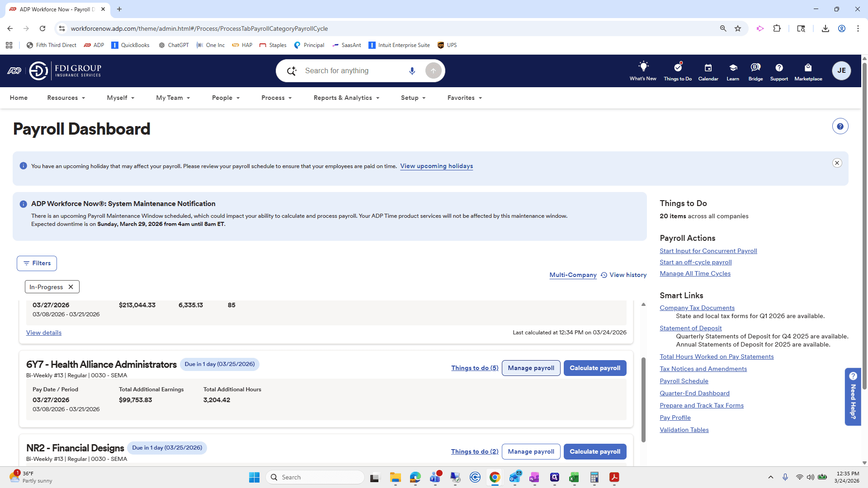Viewport: 868px width, 488px height.
Task: Open Start an off-cycle payroll link
Action: (695, 262)
